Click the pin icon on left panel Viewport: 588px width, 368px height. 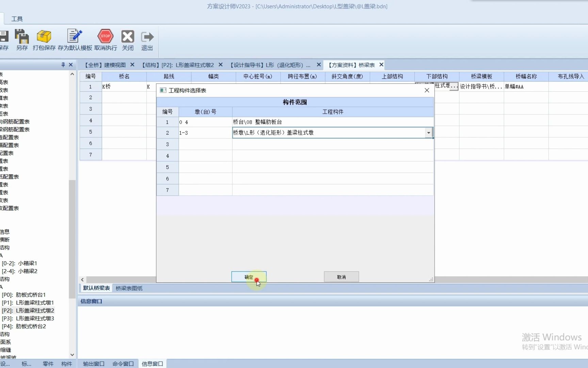pyautogui.click(x=63, y=65)
